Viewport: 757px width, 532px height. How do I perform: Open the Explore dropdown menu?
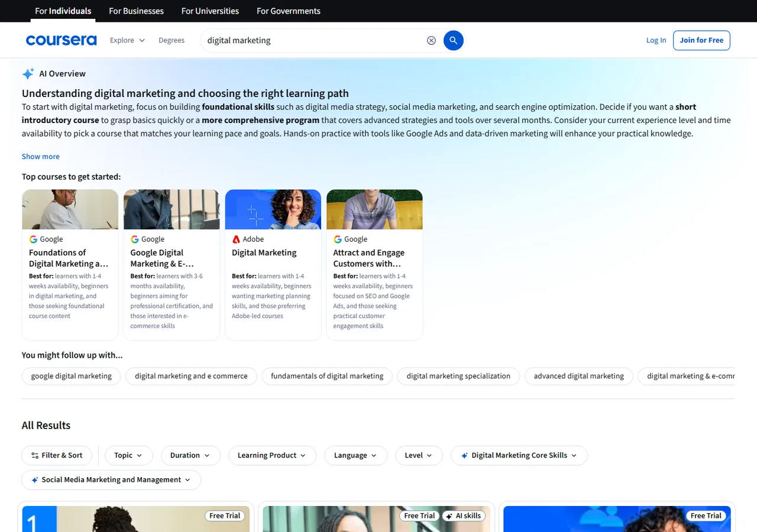(127, 40)
